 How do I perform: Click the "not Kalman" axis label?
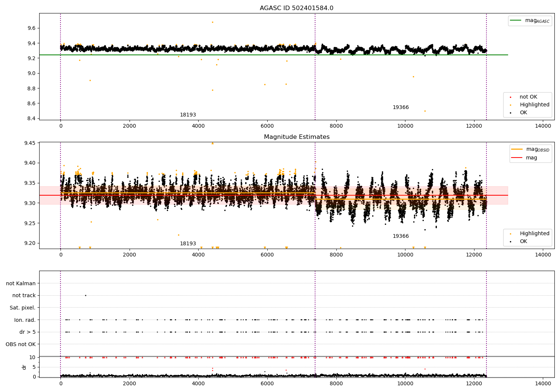pyautogui.click(x=21, y=283)
